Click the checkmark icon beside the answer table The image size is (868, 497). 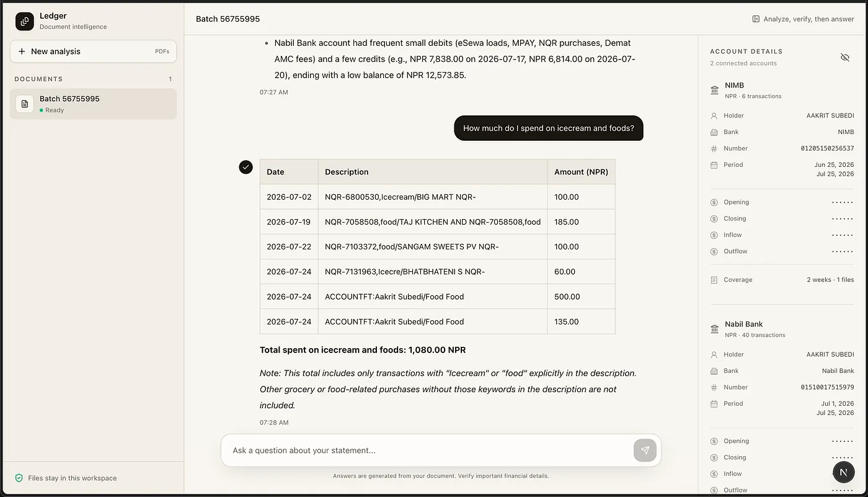(x=246, y=167)
